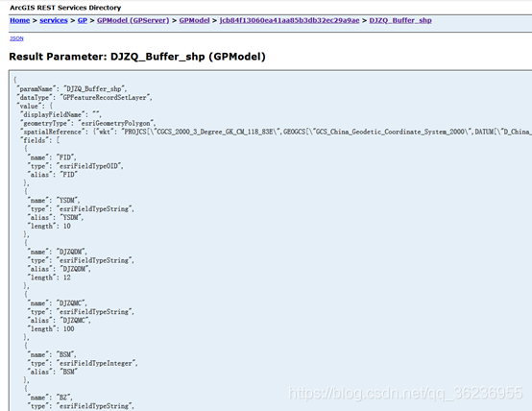Click the length 10 line
532x411 pixels.
pyautogui.click(x=50, y=226)
